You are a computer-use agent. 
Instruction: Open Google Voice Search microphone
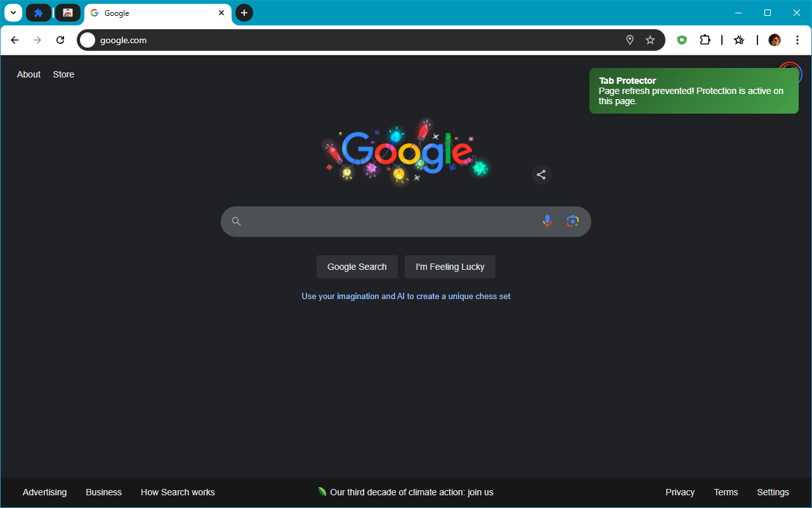[547, 221]
